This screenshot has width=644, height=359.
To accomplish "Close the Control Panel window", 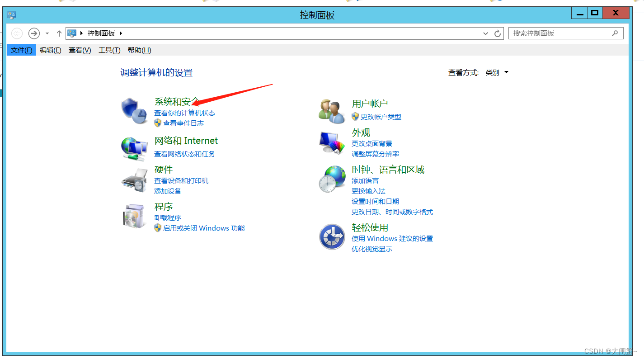I will pyautogui.click(x=616, y=13).
